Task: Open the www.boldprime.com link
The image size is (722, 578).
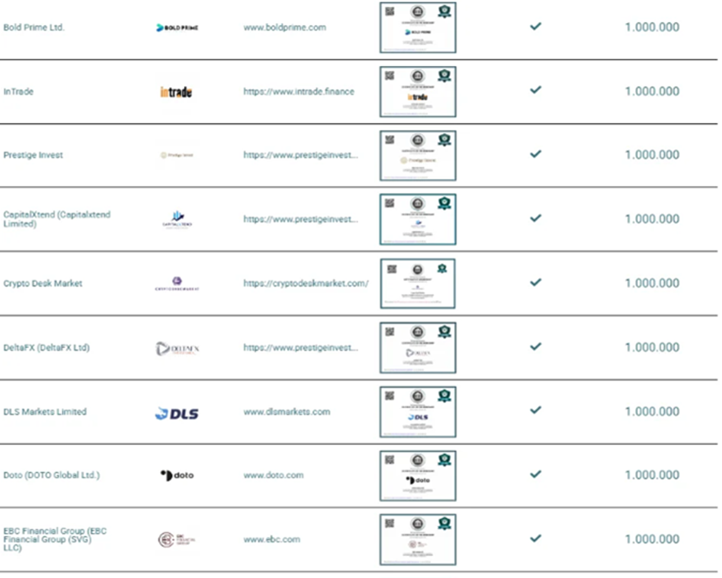Action: [x=285, y=27]
